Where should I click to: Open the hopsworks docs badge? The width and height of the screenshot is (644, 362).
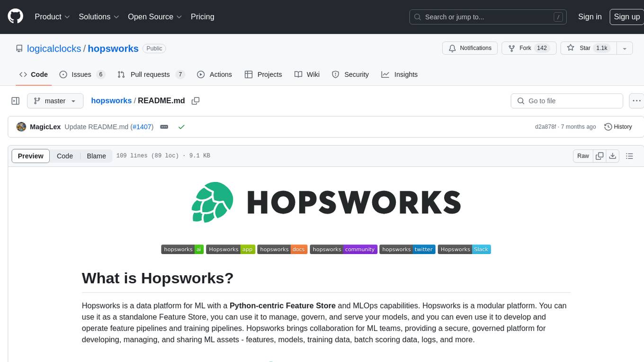[x=282, y=249]
